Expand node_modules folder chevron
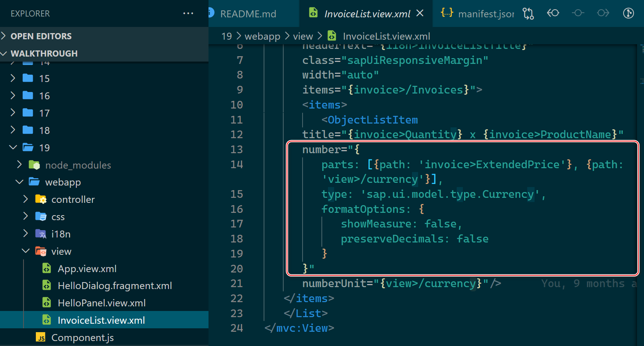Screen dimensions: 644x346 coord(19,165)
